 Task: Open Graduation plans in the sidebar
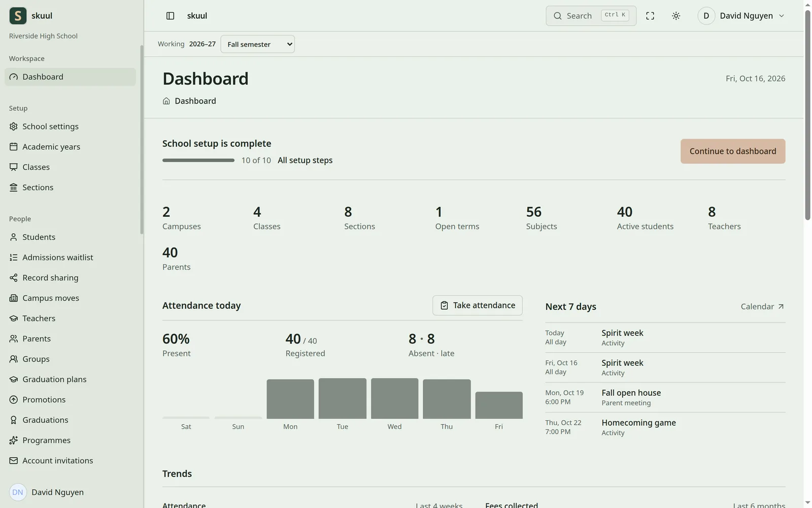[x=71, y=379]
